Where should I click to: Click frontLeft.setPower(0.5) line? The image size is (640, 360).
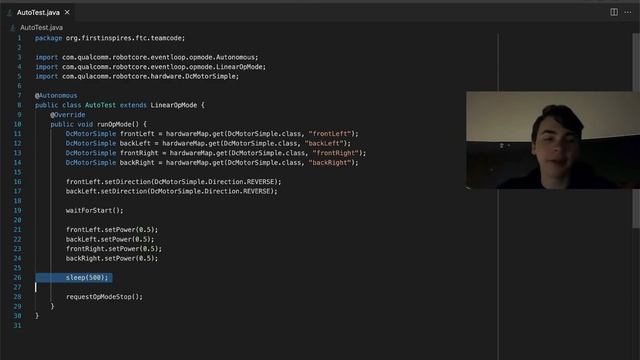pos(112,229)
